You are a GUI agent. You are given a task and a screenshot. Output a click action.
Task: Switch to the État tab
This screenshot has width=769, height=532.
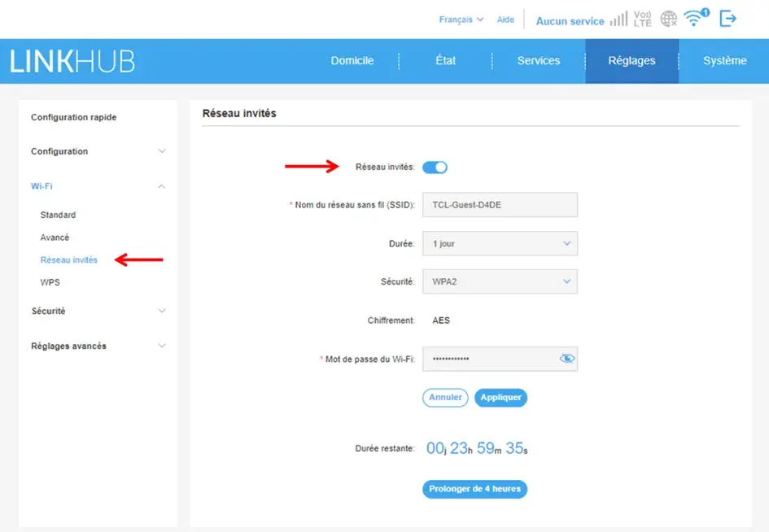[445, 61]
